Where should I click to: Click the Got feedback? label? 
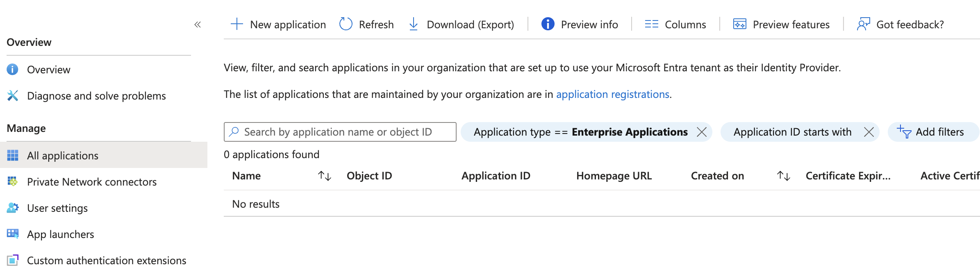click(x=910, y=25)
